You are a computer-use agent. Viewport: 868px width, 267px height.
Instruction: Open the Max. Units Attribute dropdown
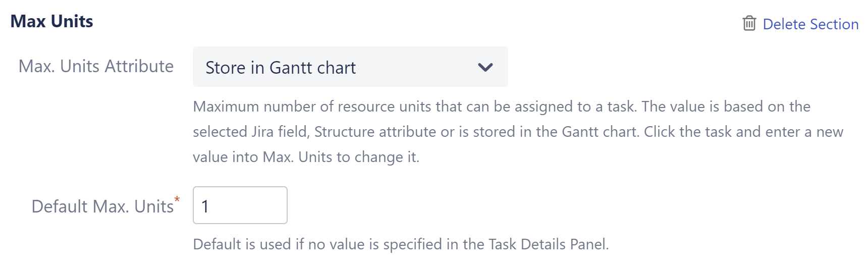pos(350,67)
